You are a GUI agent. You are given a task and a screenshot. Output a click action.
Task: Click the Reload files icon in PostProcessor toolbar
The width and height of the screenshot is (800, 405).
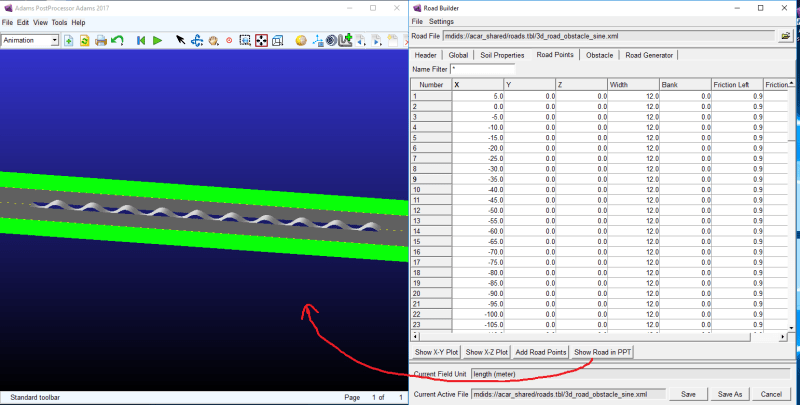tap(85, 40)
